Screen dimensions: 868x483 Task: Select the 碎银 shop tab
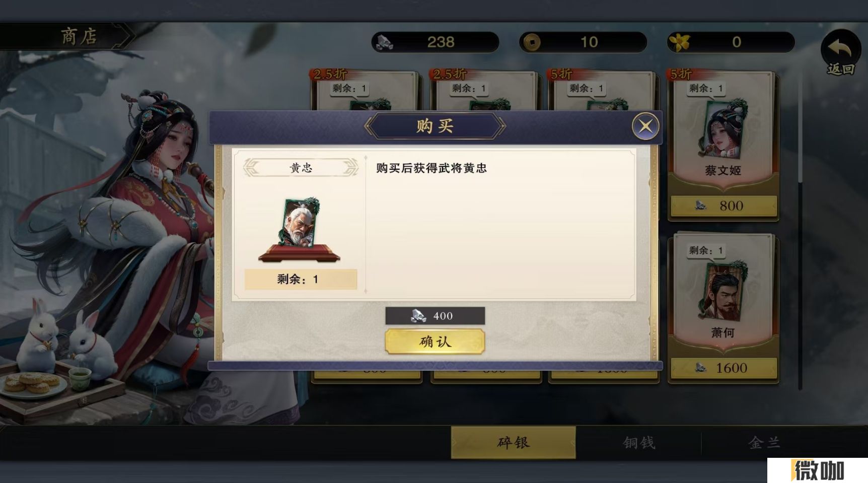pyautogui.click(x=513, y=442)
